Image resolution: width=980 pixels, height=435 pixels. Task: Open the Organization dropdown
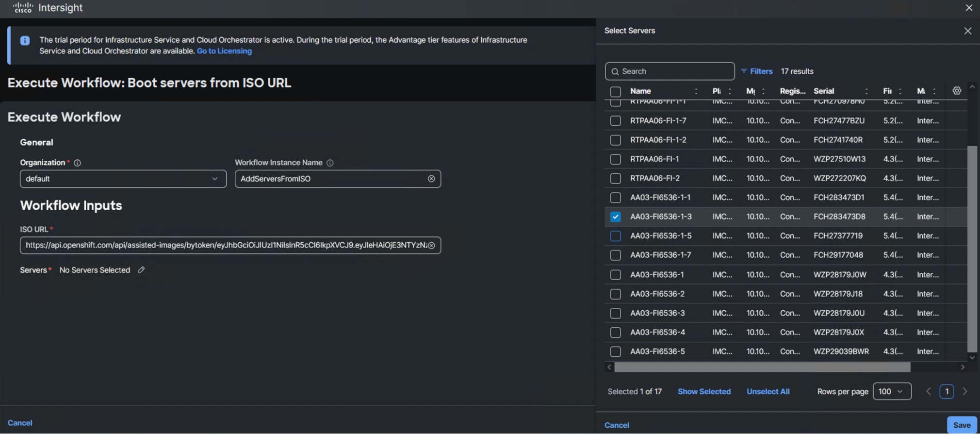123,179
